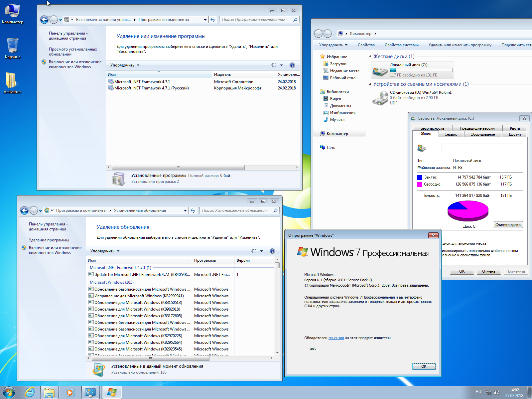Click disk label field in properties dialog

pyautogui.click(x=482, y=148)
